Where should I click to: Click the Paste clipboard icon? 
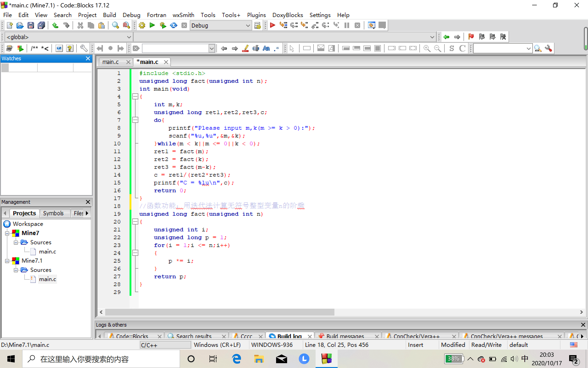[x=102, y=25]
